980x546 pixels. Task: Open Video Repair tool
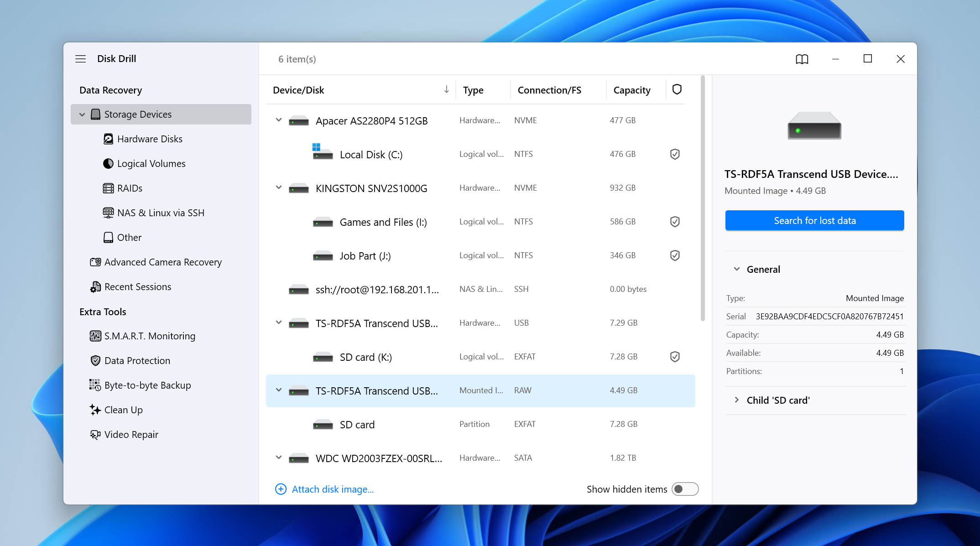pos(131,435)
